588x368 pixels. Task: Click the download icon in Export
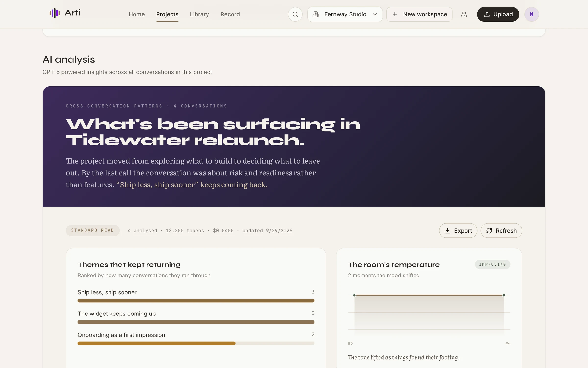click(447, 231)
